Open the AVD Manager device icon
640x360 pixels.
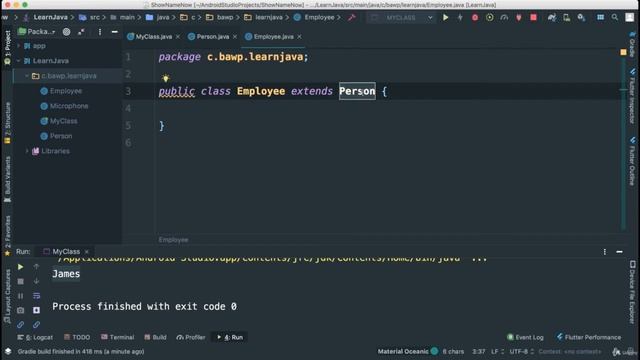tap(567, 18)
